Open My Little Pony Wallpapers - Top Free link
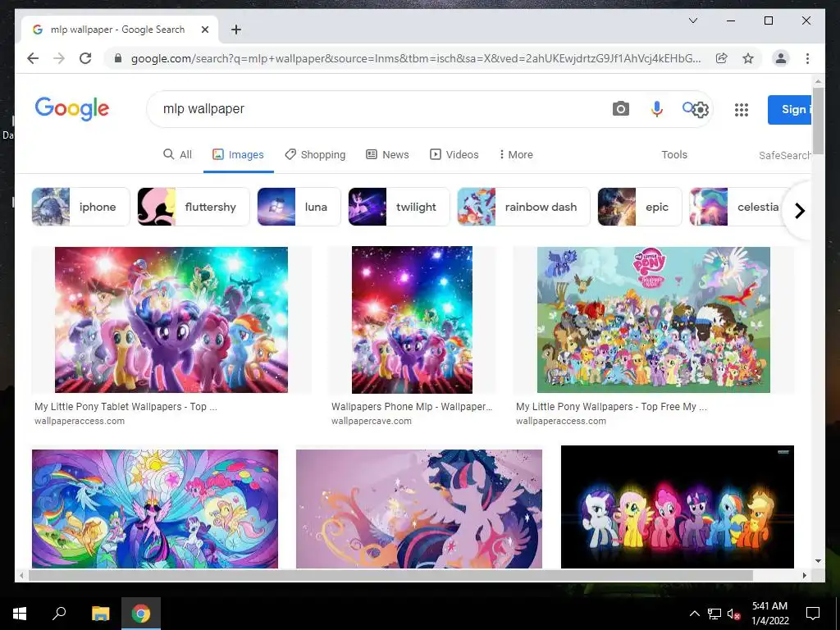Viewport: 840px width, 630px height. pos(611,407)
